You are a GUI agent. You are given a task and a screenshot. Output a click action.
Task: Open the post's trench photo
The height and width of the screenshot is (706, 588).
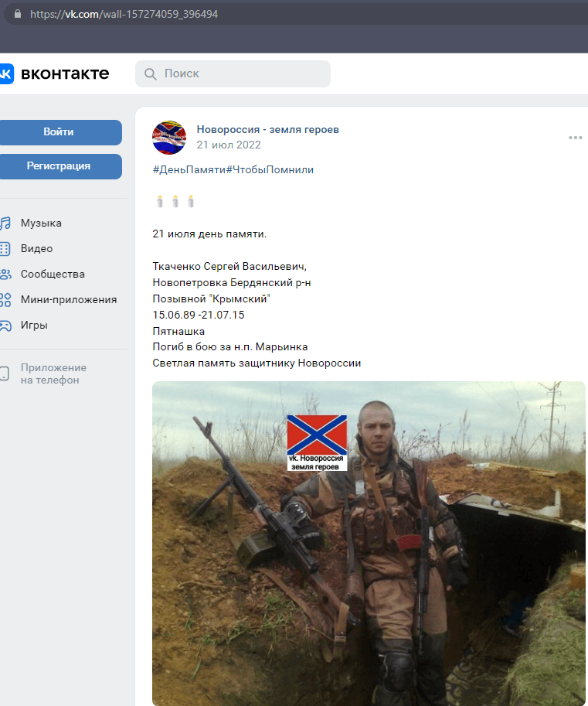click(x=369, y=544)
